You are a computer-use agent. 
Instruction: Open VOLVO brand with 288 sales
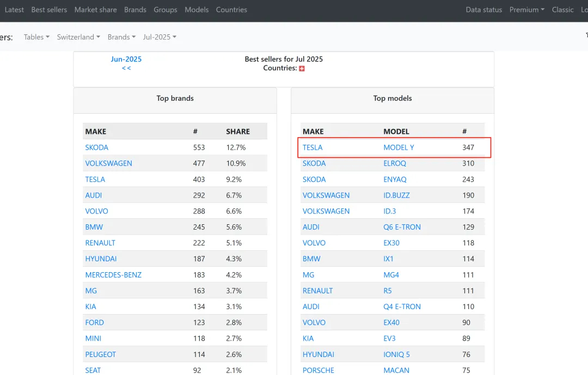(97, 211)
